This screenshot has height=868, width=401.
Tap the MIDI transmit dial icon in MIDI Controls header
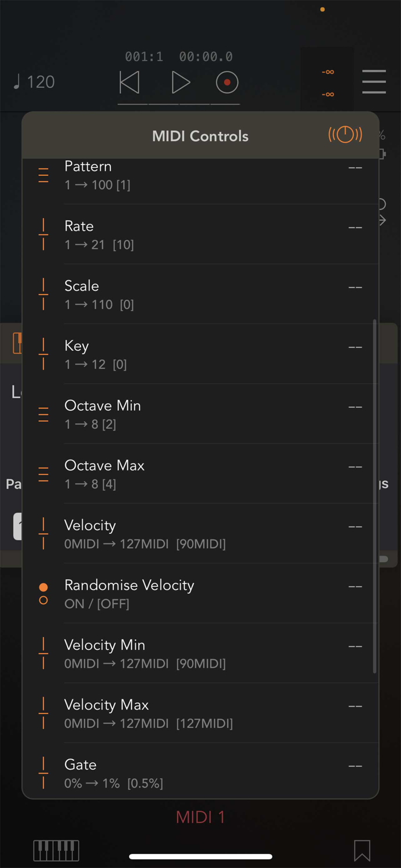pos(345,134)
